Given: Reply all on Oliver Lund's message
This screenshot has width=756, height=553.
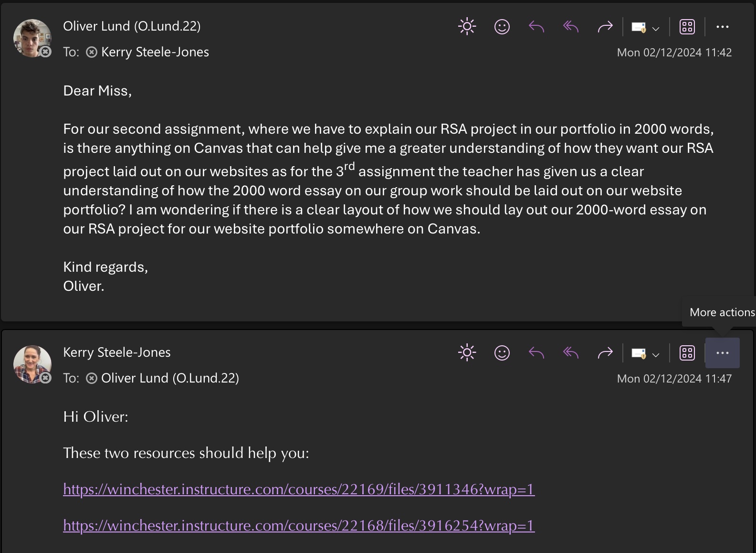Looking at the screenshot, I should click(x=571, y=27).
